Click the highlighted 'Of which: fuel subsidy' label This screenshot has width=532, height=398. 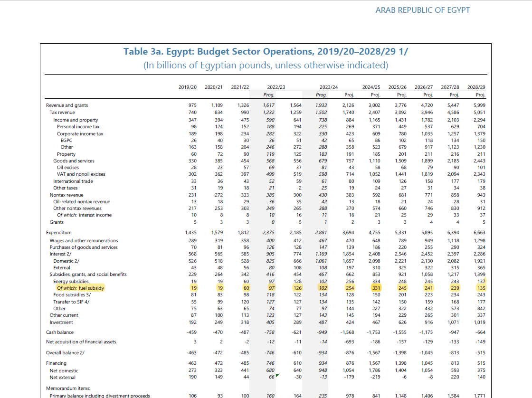(x=80, y=288)
